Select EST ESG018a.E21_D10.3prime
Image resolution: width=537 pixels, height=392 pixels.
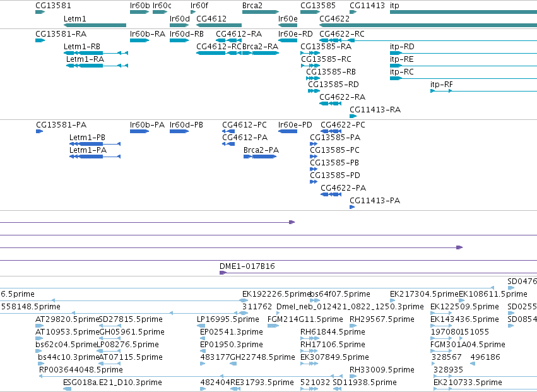(112, 383)
